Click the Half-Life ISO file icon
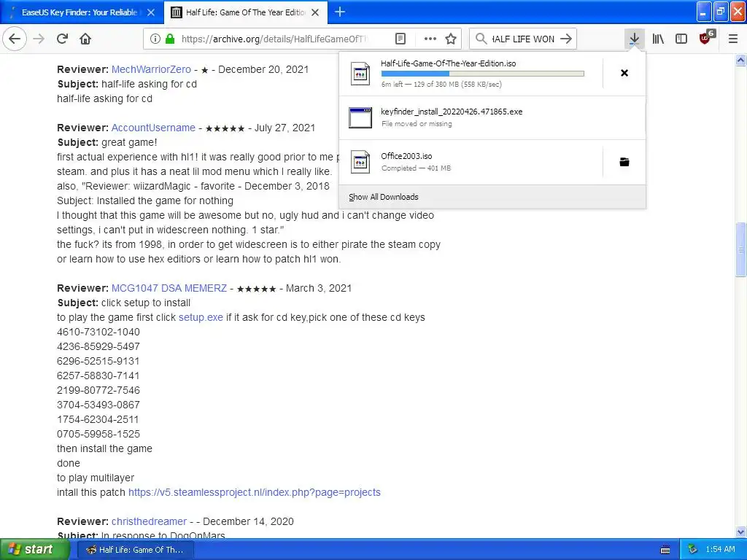The width and height of the screenshot is (747, 560). coord(360,74)
